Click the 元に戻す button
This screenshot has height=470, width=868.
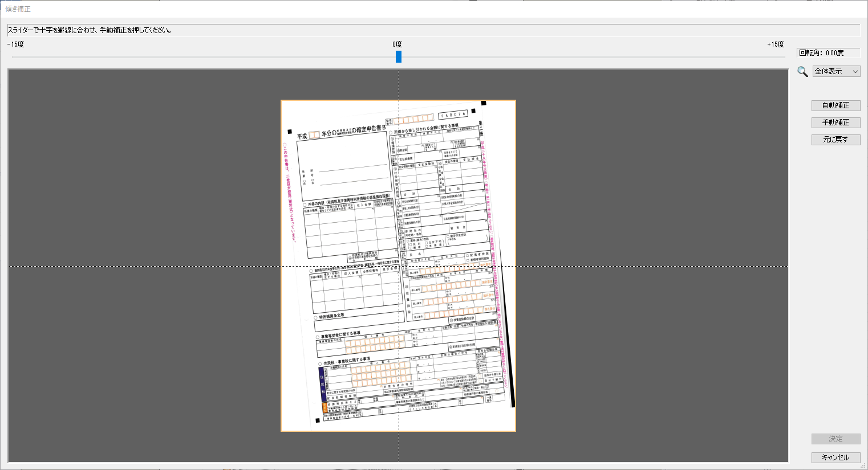[x=835, y=140]
